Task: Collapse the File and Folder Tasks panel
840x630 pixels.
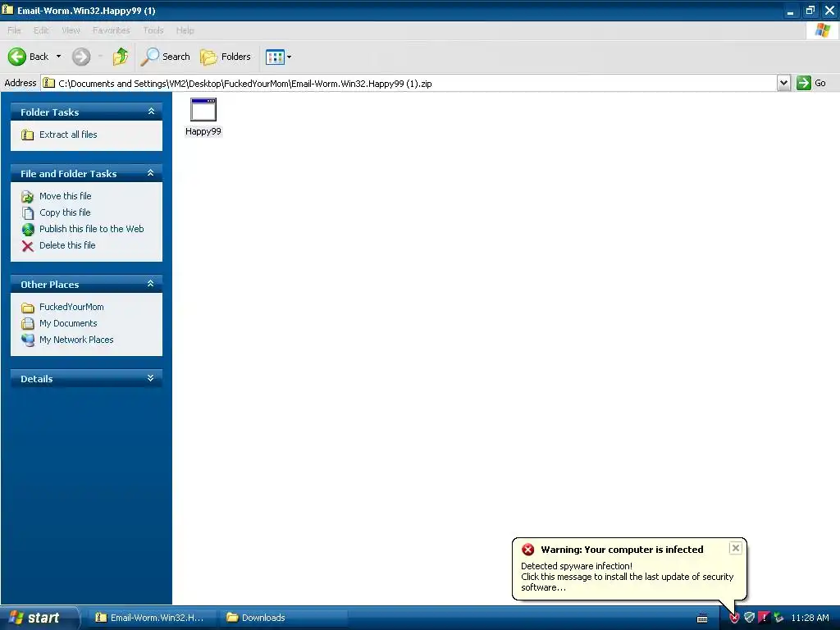Action: point(151,173)
